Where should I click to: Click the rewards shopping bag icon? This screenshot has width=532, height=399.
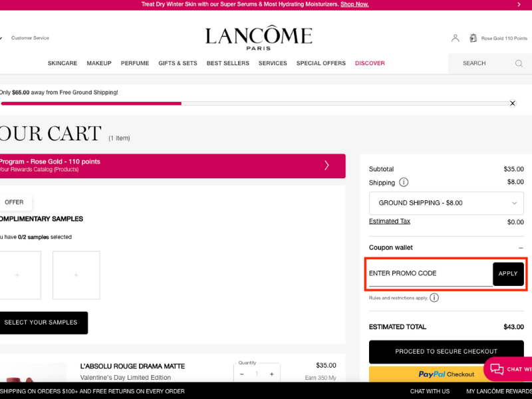pos(472,38)
